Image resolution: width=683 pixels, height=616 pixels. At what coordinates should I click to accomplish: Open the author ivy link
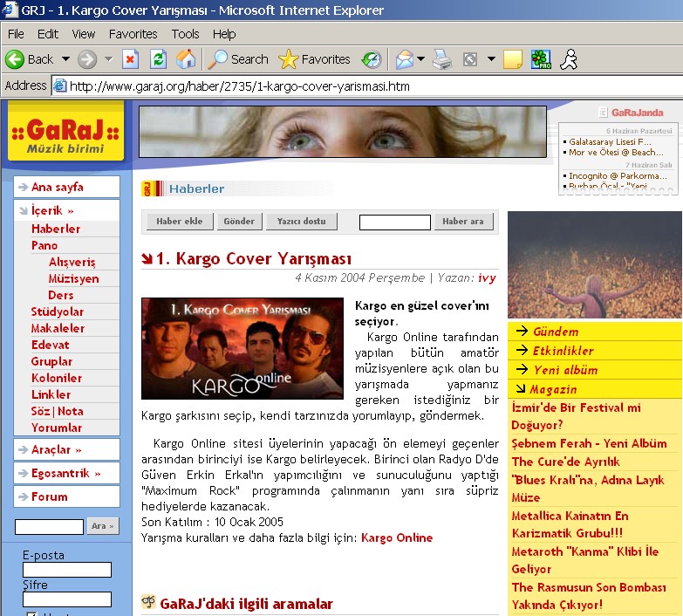(487, 278)
